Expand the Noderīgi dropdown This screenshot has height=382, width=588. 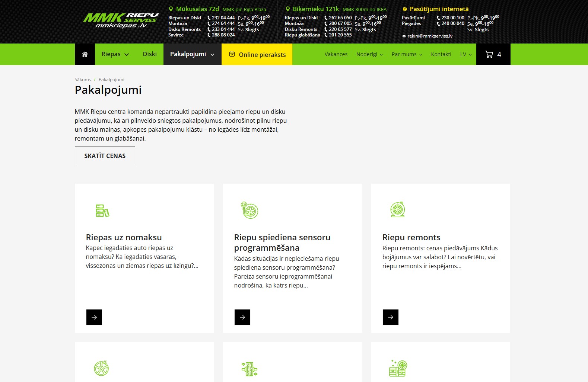pyautogui.click(x=369, y=54)
